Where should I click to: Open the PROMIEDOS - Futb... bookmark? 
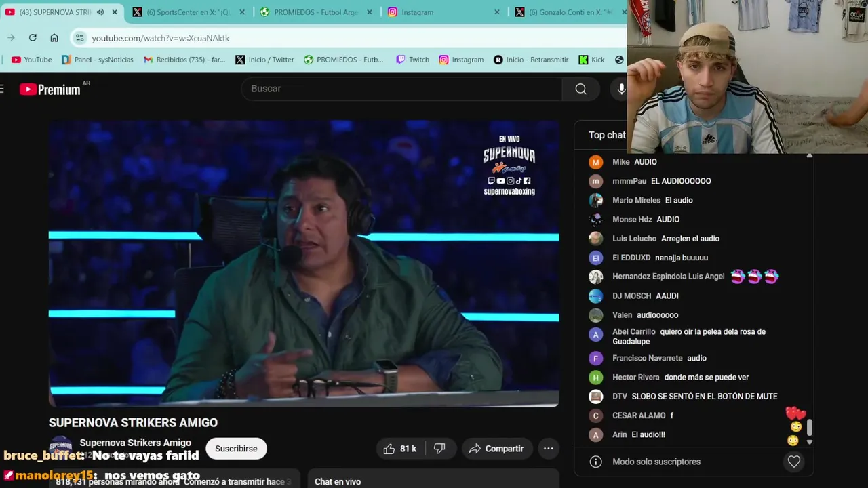tap(343, 60)
